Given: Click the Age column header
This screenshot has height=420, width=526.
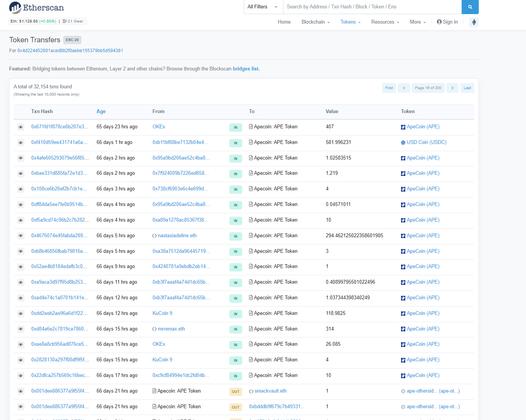Looking at the screenshot, I should tap(101, 112).
